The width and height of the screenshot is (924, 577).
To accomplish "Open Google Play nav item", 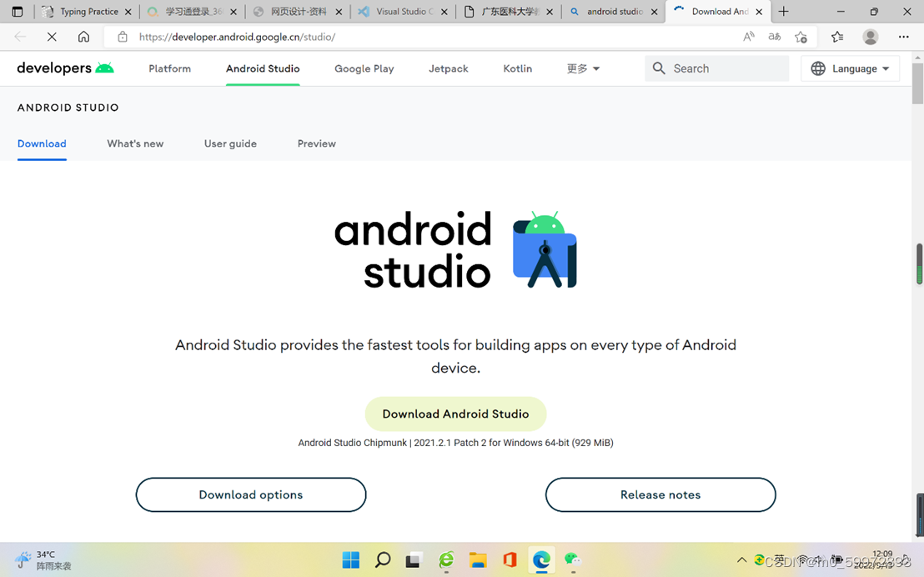I will click(x=364, y=68).
